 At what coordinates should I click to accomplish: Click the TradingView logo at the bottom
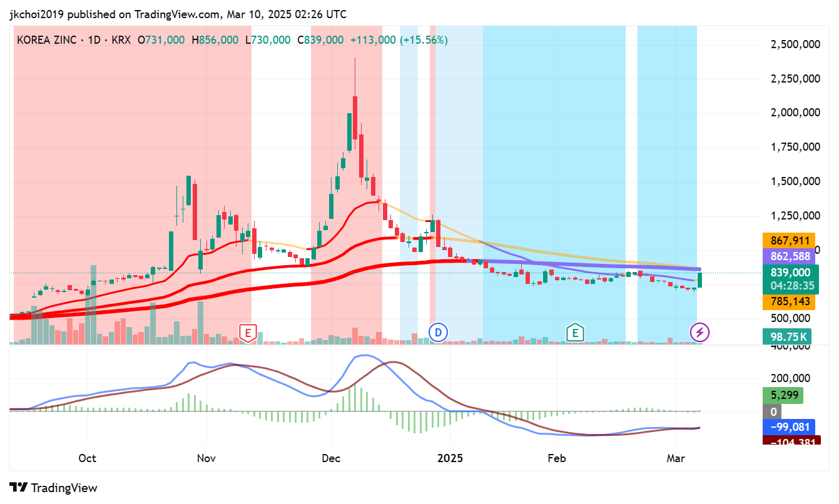tap(54, 488)
